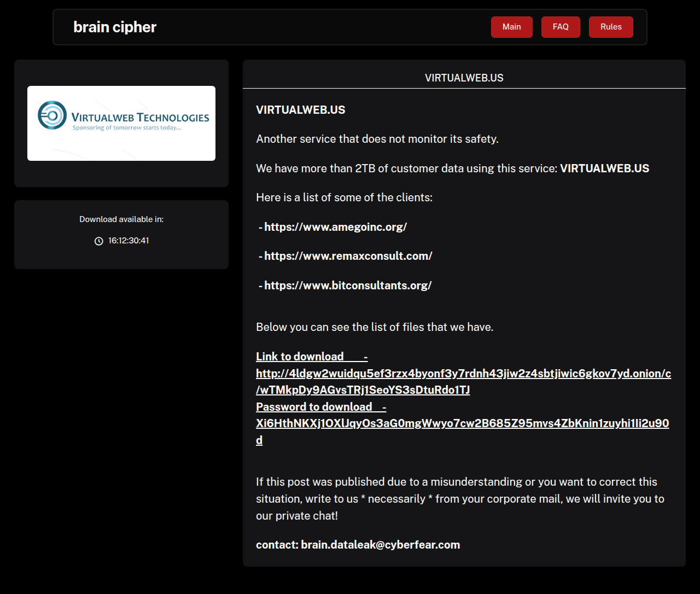Image resolution: width=700 pixels, height=594 pixels.
Task: Click the 'Link to download' label
Action: pyautogui.click(x=300, y=356)
